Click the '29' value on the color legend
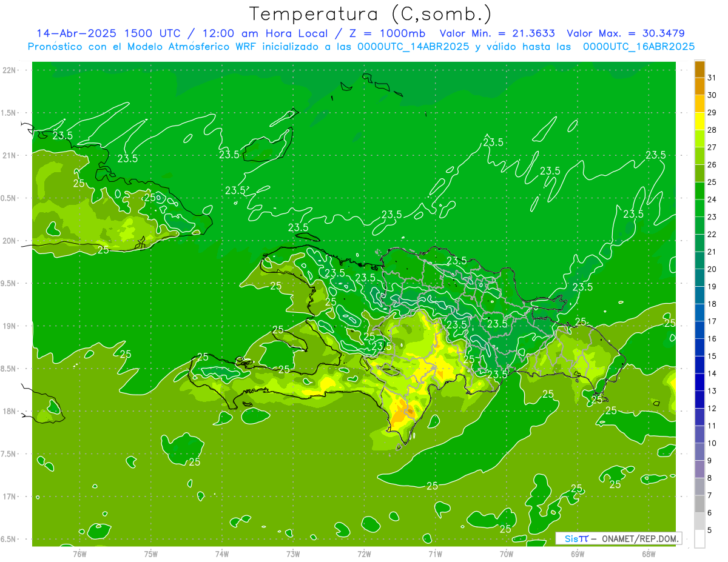728x562 pixels. point(712,113)
